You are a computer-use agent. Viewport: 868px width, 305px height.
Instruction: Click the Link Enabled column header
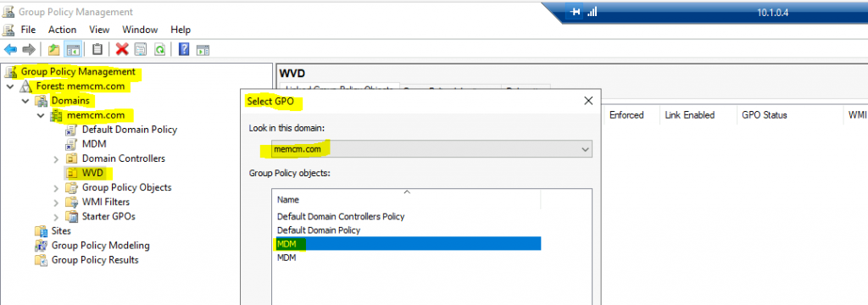point(690,115)
